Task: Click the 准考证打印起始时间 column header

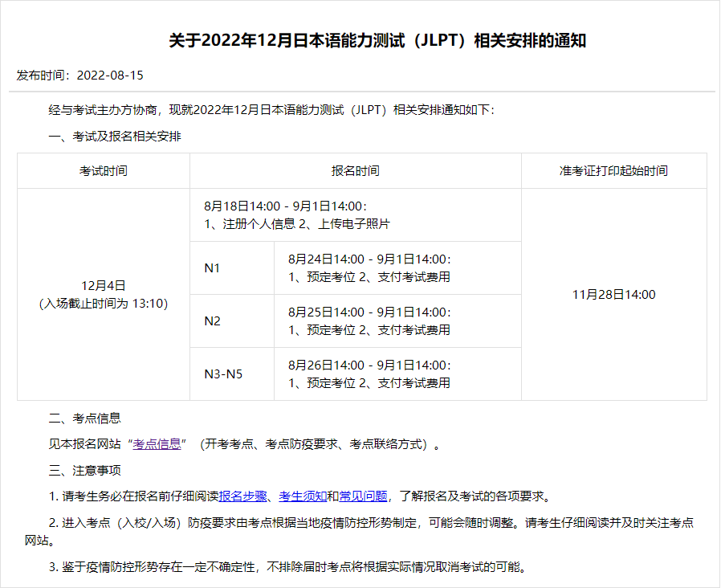Action: pos(613,171)
